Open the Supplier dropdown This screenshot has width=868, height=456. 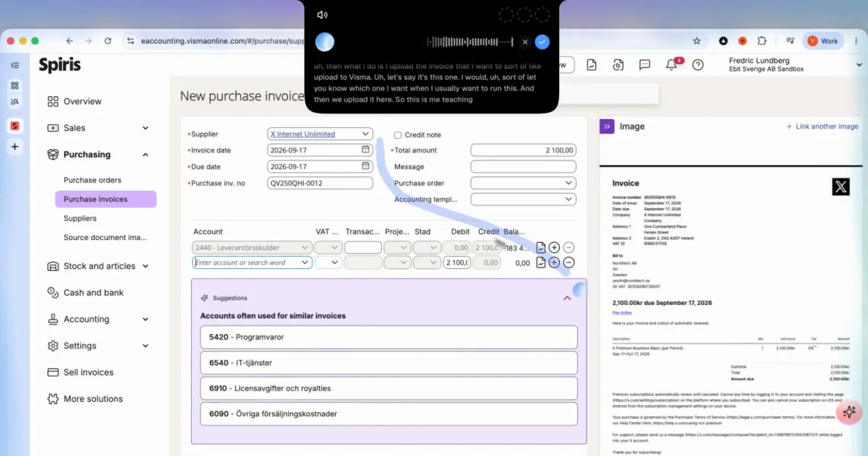coord(366,134)
